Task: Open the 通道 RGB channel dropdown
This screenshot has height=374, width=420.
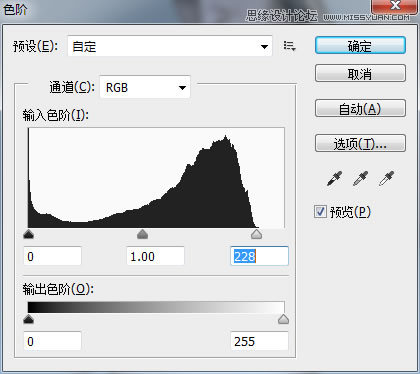Action: [145, 87]
